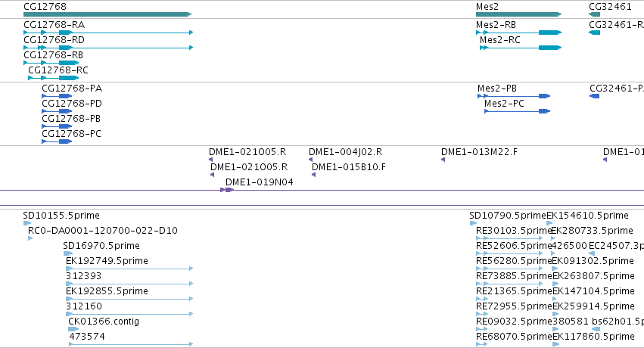Choose EST RE72955.5prime
The width and height of the screenshot is (644, 348).
click(x=482, y=314)
